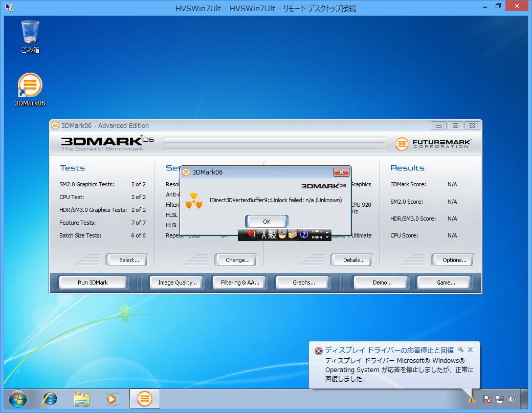532x413 pixels.
Task: Click the 'SM2.0 Score:' label
Action: [x=407, y=202]
